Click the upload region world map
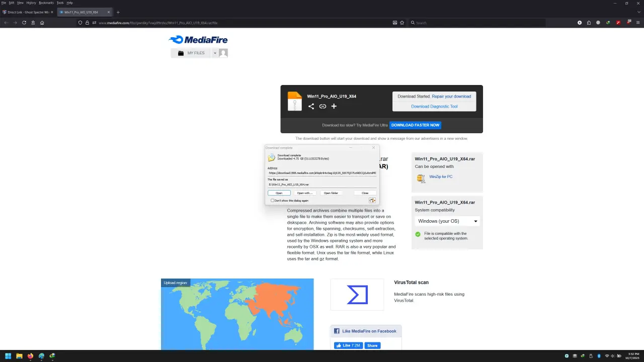 point(237,314)
